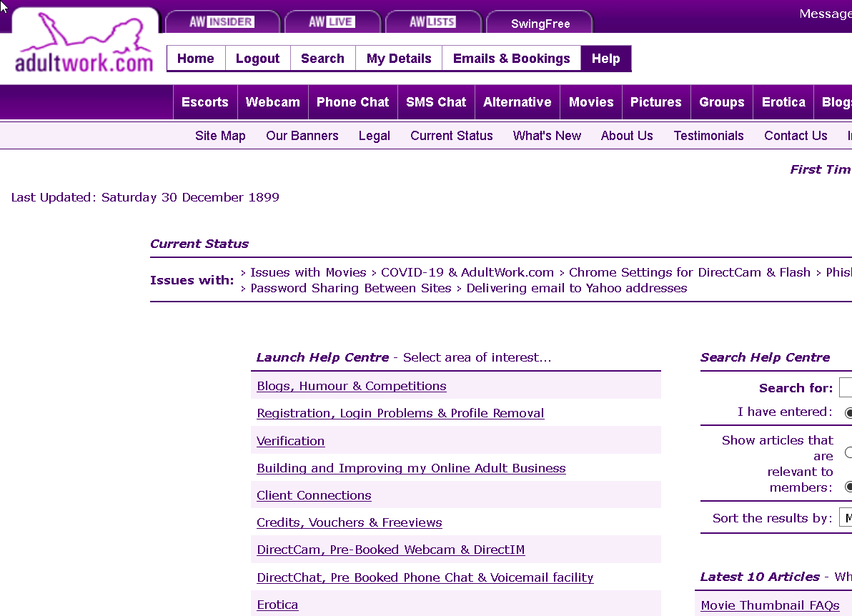Open Credits, Vouchers & Freeviews help area
852x616 pixels.
point(350,522)
